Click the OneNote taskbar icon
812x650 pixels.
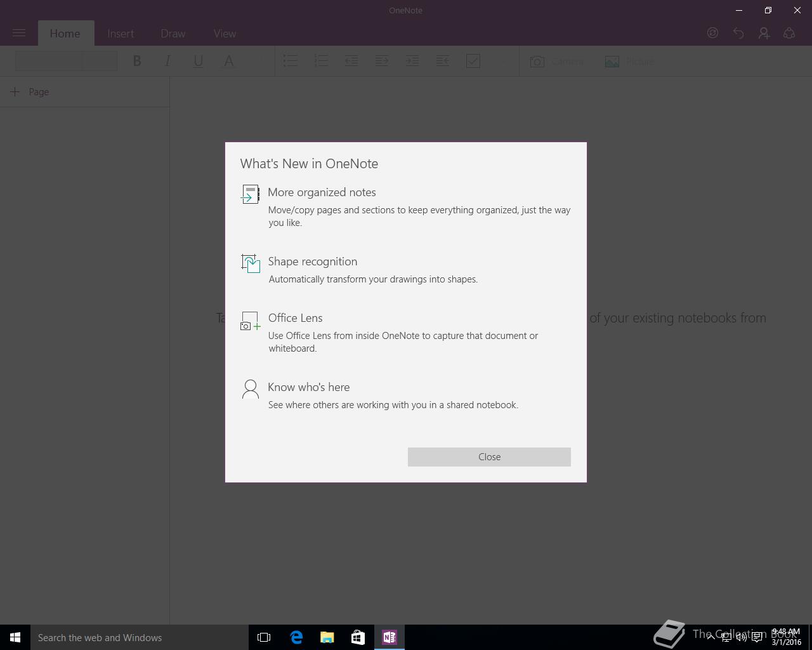[390, 637]
